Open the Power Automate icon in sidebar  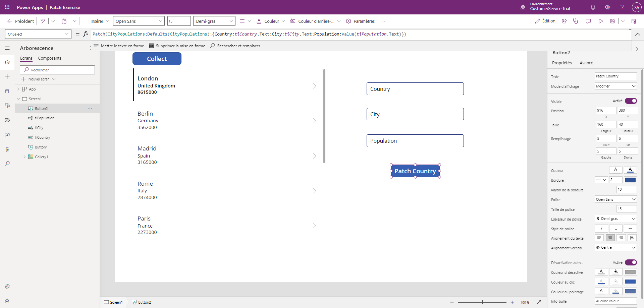pos(7,120)
